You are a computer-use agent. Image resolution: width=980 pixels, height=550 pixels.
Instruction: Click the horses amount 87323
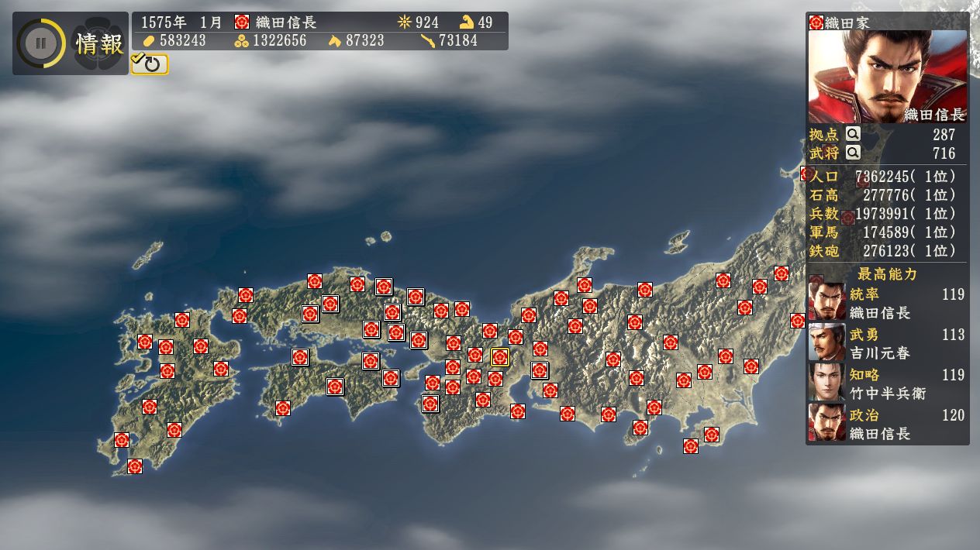365,40
